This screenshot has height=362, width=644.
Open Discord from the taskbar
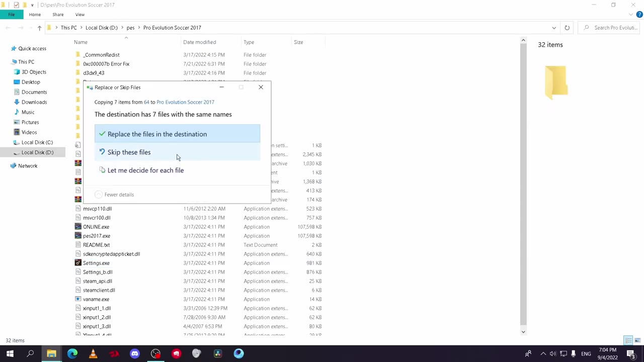(x=135, y=354)
